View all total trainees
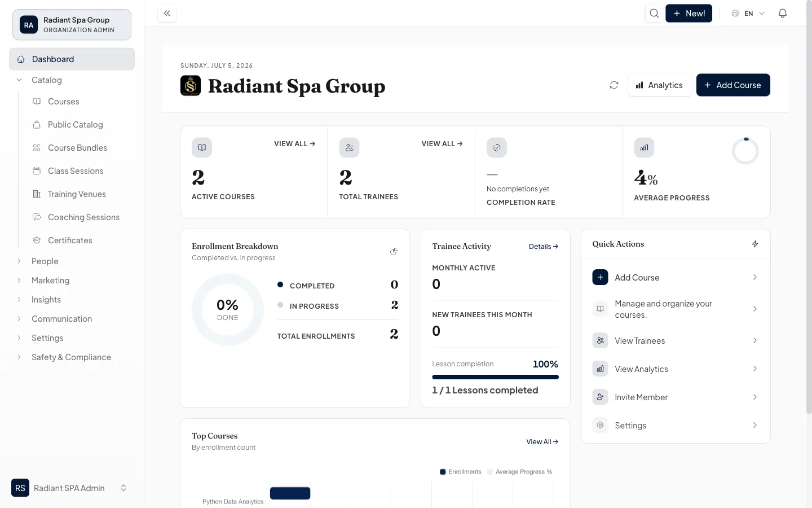812x508 pixels. [x=442, y=144]
